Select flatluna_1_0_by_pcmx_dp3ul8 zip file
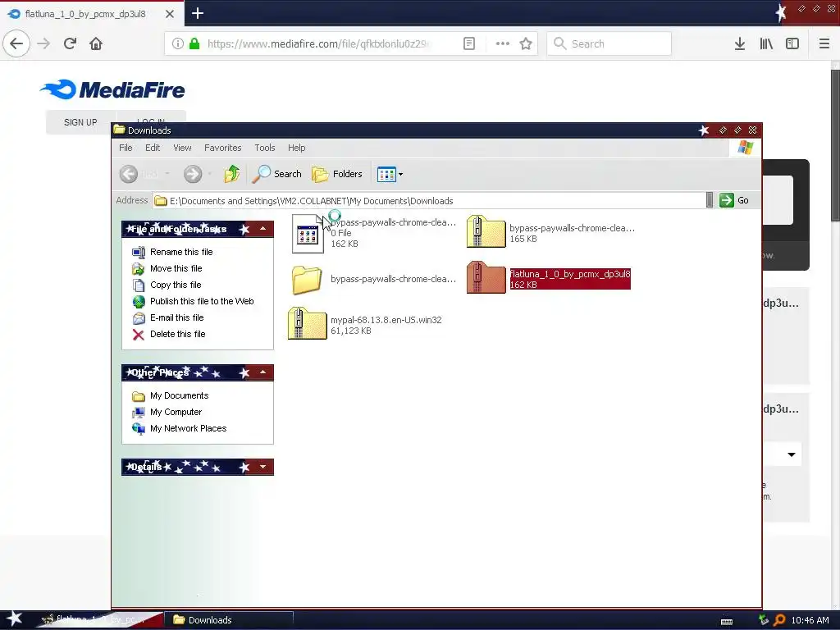 coord(549,279)
